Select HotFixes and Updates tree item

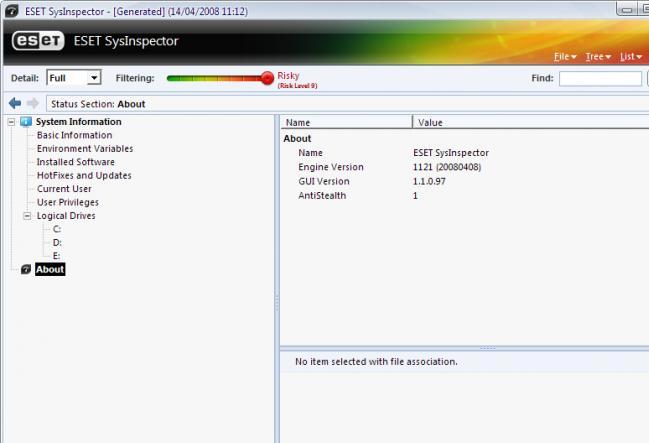[x=83, y=176]
